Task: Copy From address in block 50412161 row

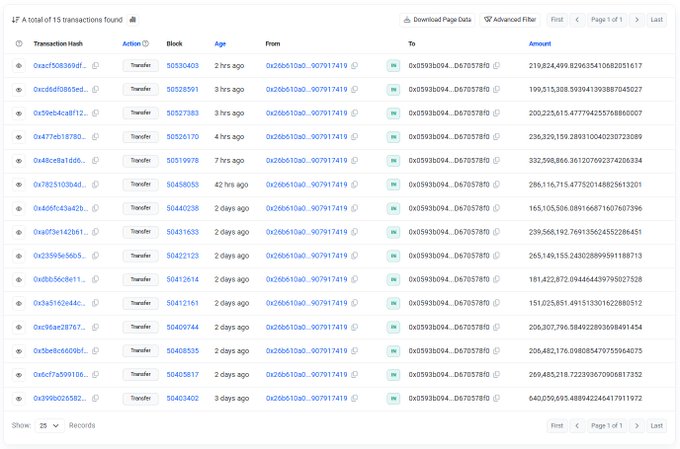Action: 355,303
